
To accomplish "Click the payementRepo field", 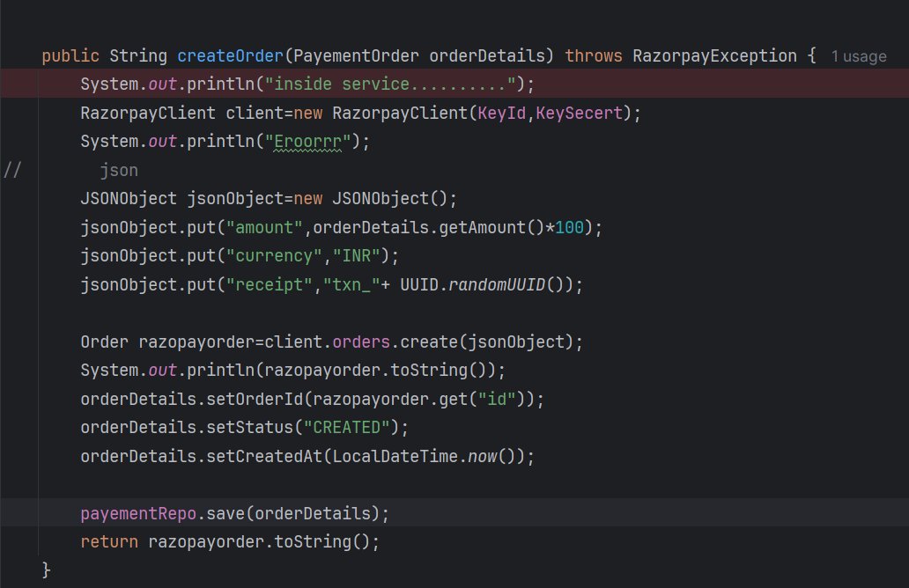I will click(x=138, y=513).
